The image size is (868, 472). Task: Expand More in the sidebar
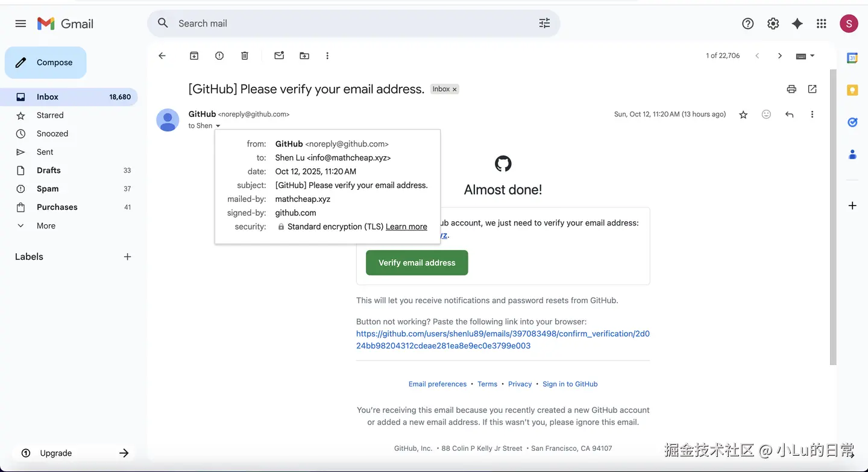click(46, 226)
